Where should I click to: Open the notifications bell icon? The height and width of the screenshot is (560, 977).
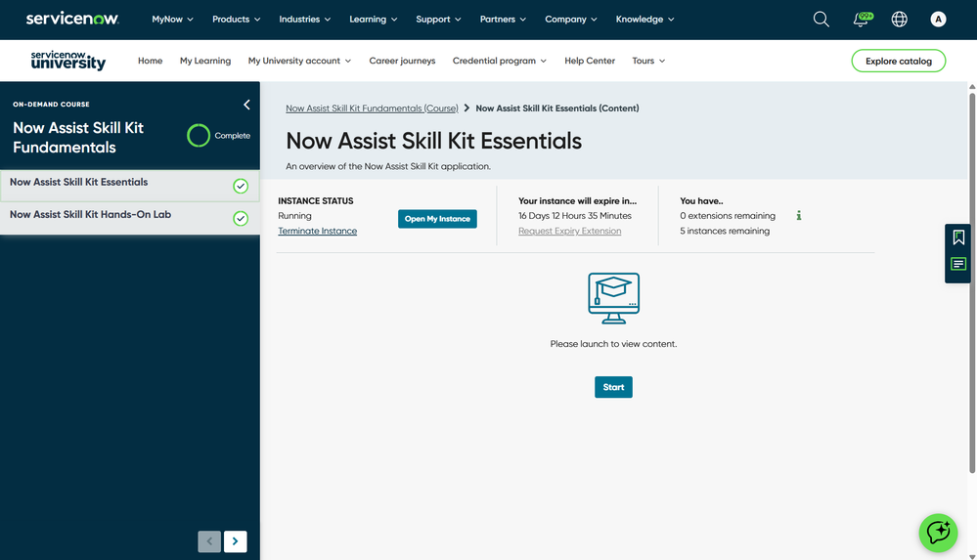863,20
